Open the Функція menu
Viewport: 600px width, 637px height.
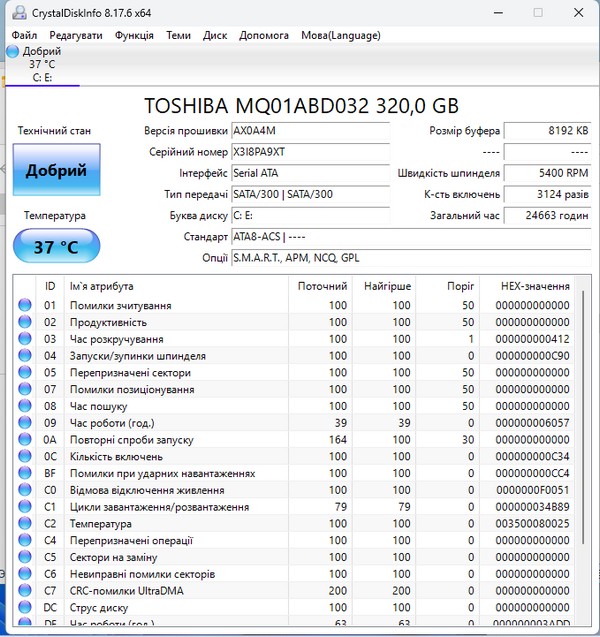[134, 35]
